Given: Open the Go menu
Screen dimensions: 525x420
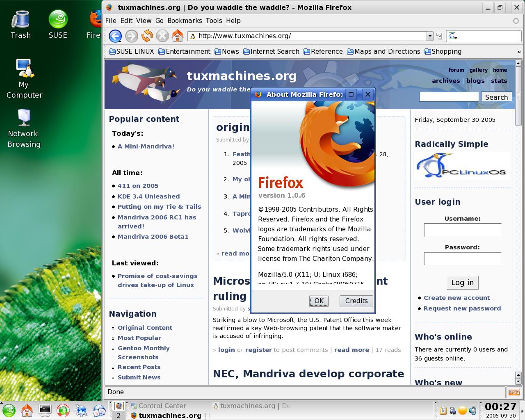Looking at the screenshot, I should (160, 21).
